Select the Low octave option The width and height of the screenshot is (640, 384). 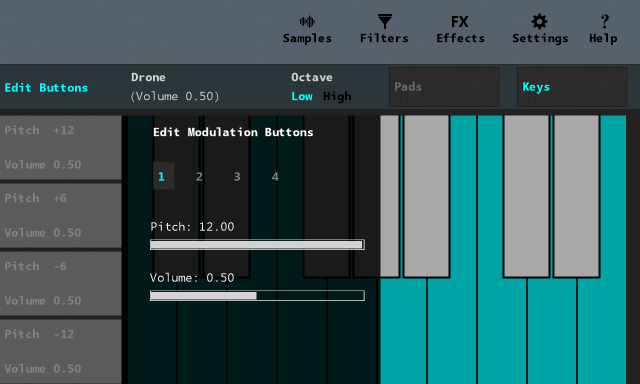pyautogui.click(x=302, y=96)
